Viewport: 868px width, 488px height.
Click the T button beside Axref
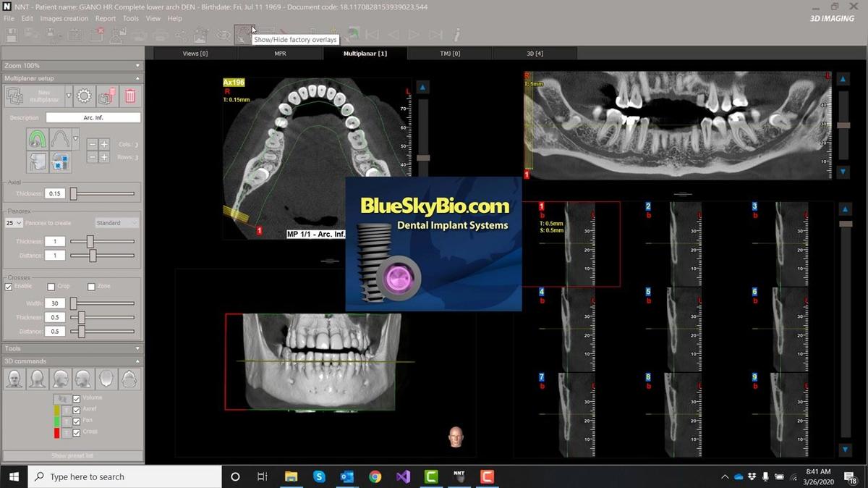66,410
